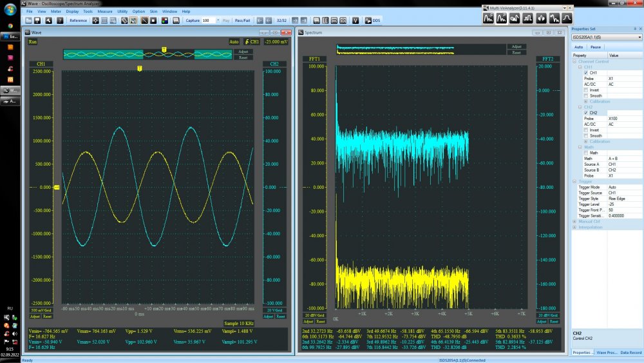Expand the Manual Ctrl section
This screenshot has width=644, height=363.
pyautogui.click(x=574, y=221)
